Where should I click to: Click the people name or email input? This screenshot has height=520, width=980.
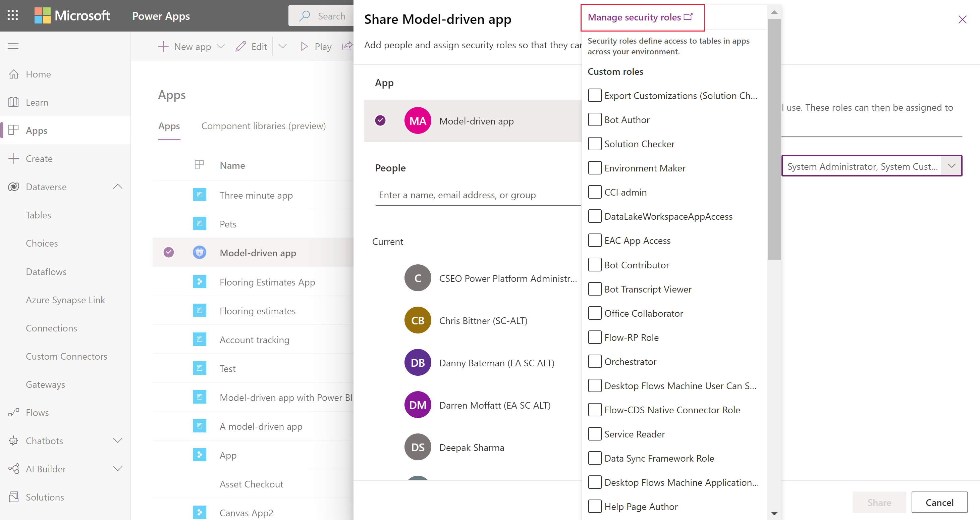click(478, 195)
